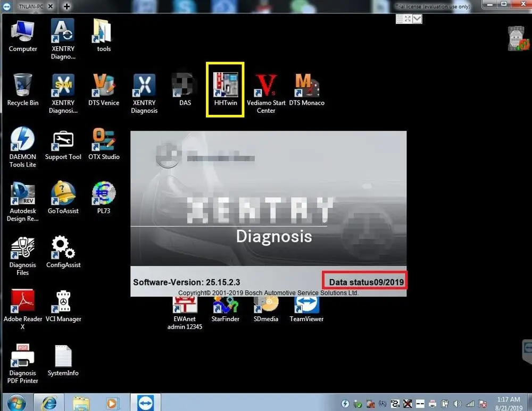
Task: Click the Show desktop strip
Action: (x=529, y=402)
